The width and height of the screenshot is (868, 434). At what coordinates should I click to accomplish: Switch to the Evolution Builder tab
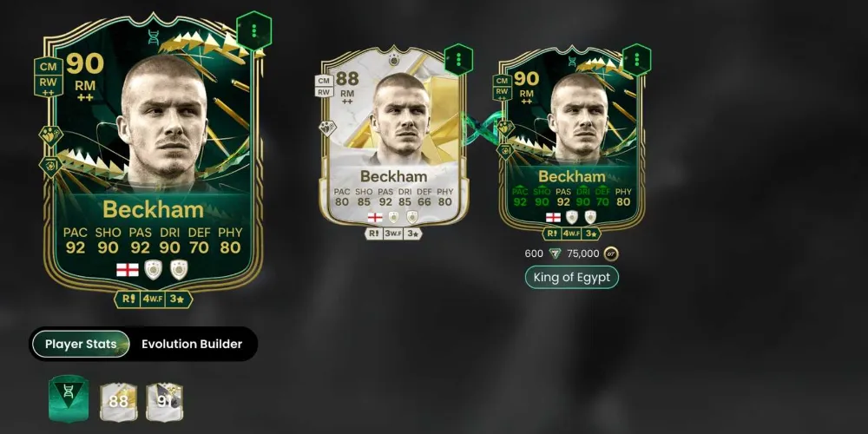pos(192,344)
